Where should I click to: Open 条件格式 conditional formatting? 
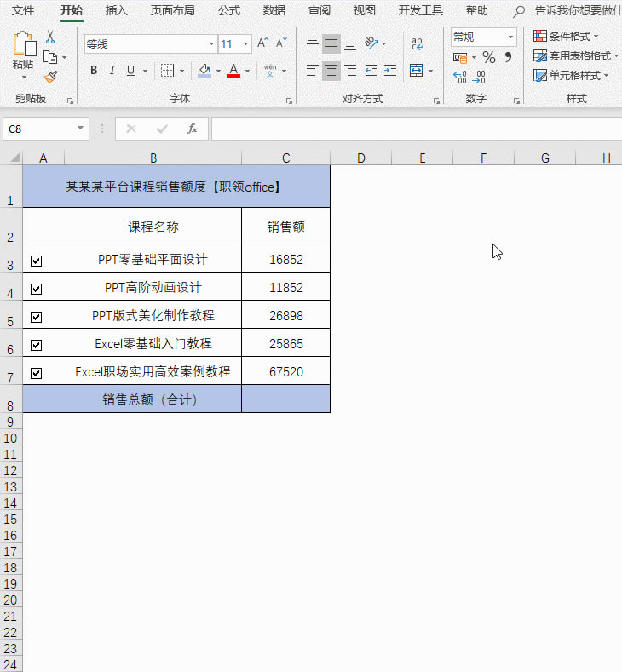tap(566, 36)
